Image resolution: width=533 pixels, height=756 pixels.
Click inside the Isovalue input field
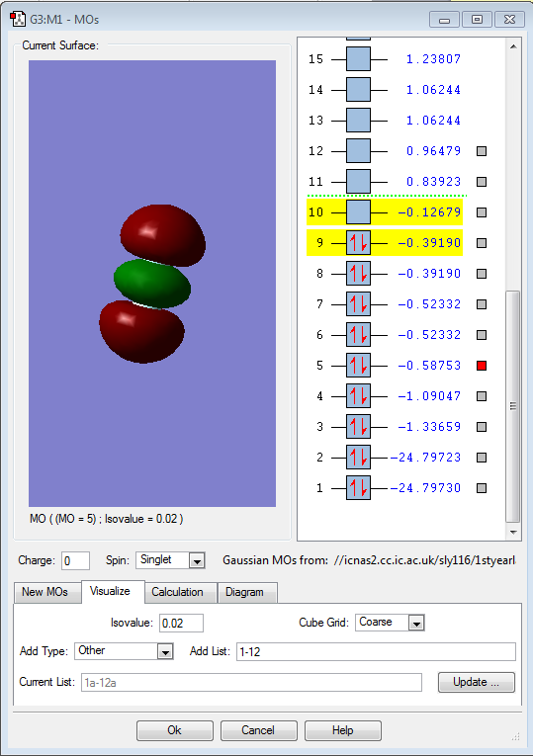[181, 623]
